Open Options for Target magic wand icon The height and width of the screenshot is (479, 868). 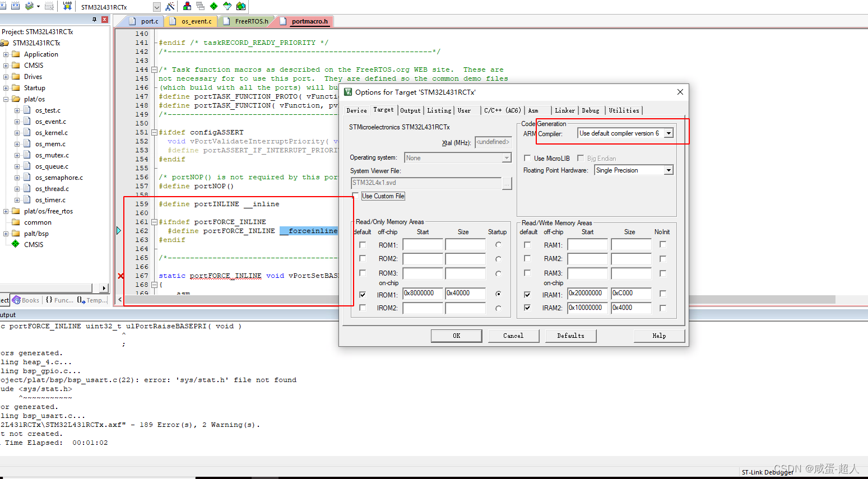pos(170,6)
